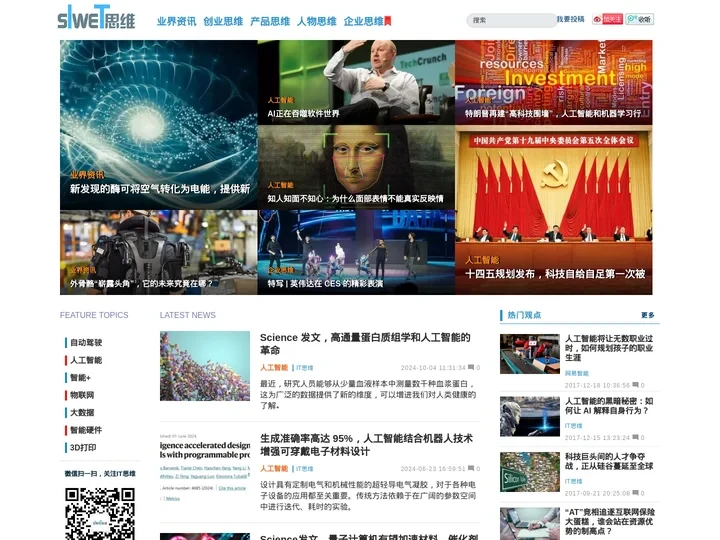Click the comment icon beside 2017-09-21 timestamp

(635, 493)
